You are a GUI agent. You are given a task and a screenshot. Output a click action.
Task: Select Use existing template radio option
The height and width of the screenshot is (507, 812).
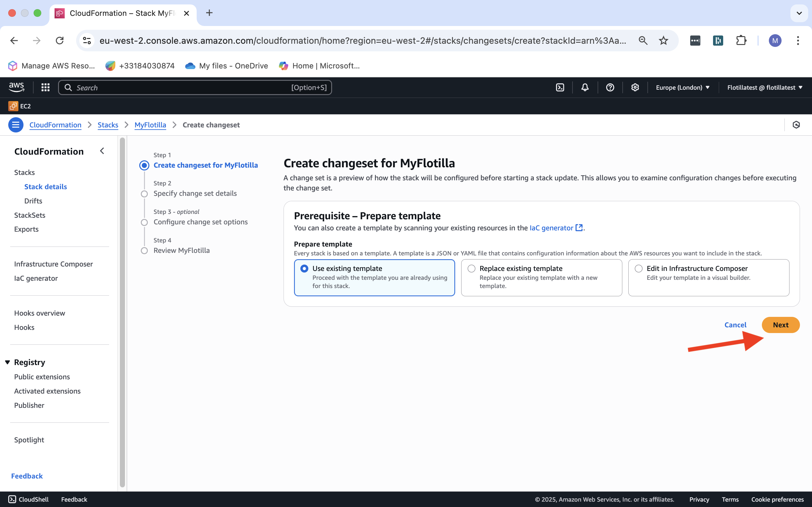(x=304, y=269)
